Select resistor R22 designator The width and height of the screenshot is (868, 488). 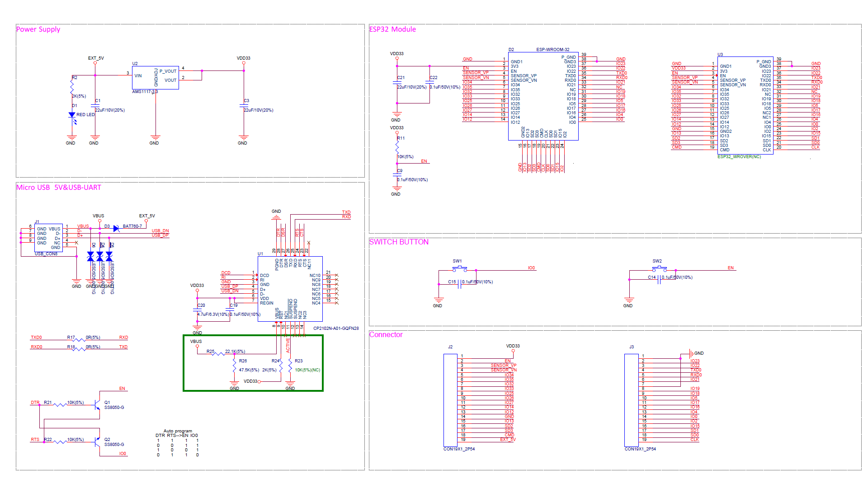[x=47, y=440]
